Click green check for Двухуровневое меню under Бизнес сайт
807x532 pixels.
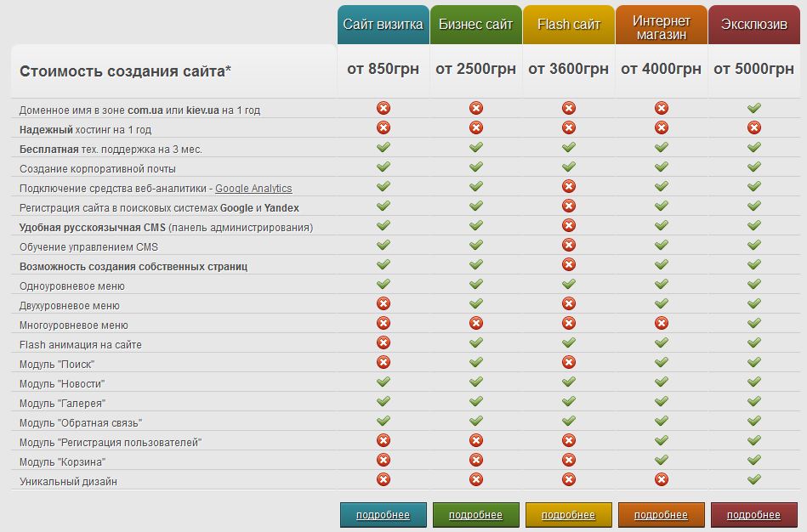476,303
